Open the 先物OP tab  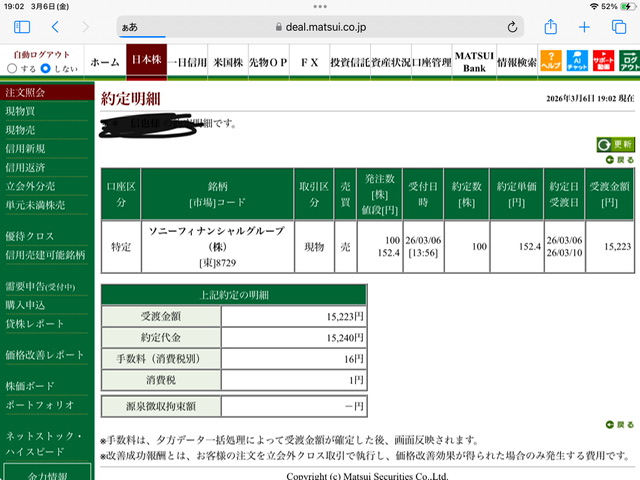click(269, 62)
